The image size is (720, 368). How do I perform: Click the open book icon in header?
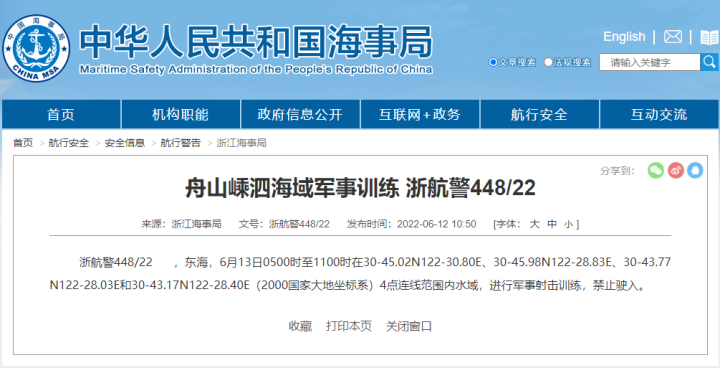pyautogui.click(x=709, y=37)
